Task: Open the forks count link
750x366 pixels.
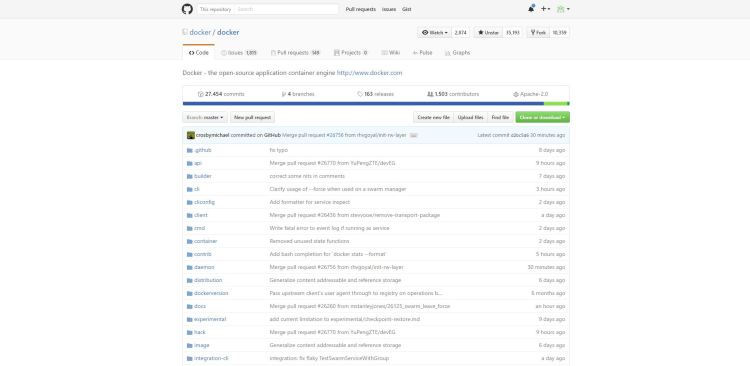Action: (x=559, y=33)
